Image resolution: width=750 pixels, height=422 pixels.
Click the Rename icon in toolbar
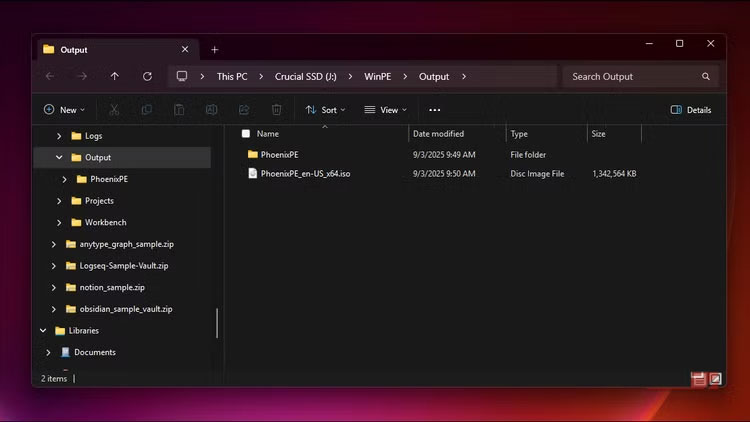point(211,110)
